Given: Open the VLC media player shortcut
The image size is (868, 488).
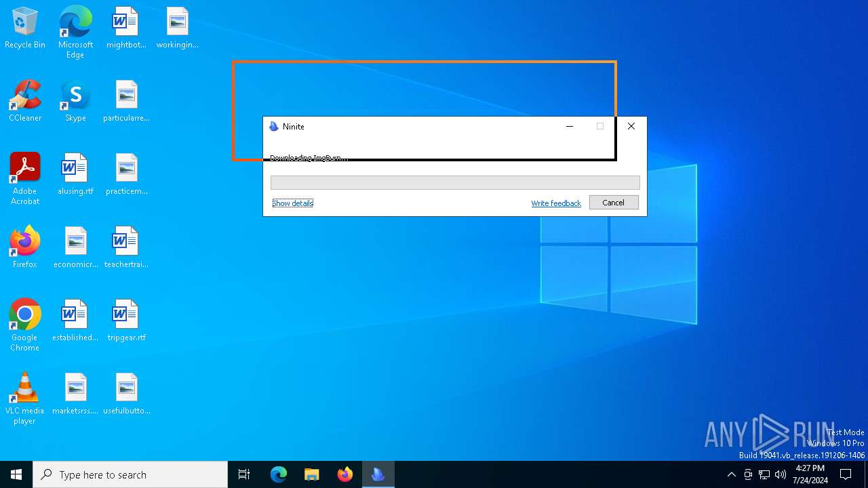Looking at the screenshot, I should [25, 399].
